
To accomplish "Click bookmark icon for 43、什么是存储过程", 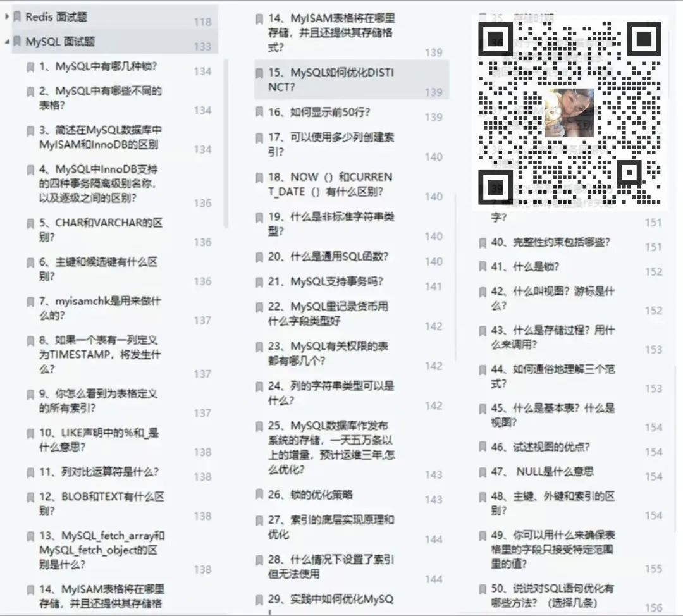I will [x=483, y=331].
